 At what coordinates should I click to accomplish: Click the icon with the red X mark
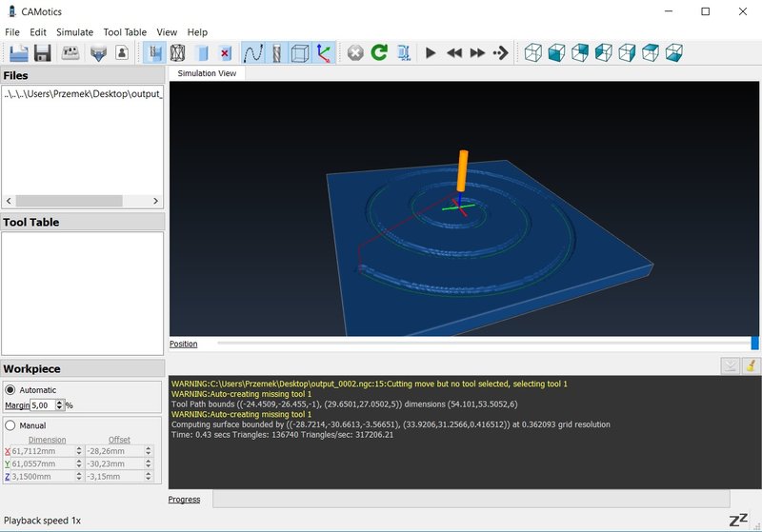(225, 52)
